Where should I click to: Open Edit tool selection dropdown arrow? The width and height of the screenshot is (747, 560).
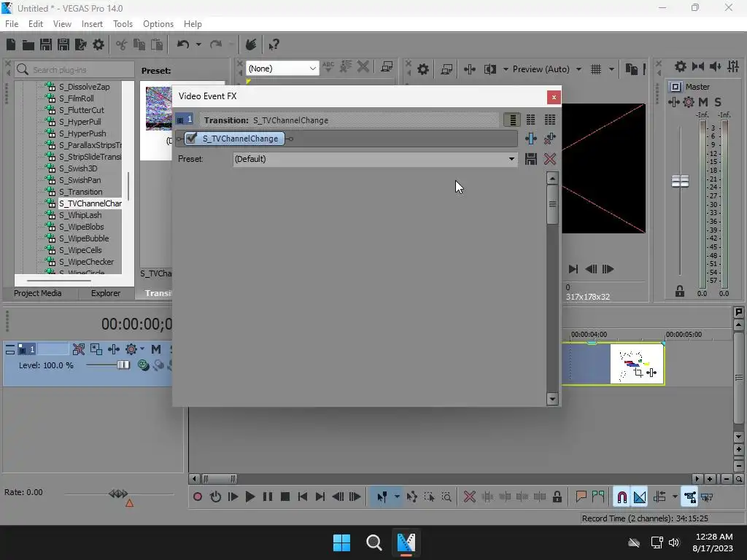tap(396, 497)
